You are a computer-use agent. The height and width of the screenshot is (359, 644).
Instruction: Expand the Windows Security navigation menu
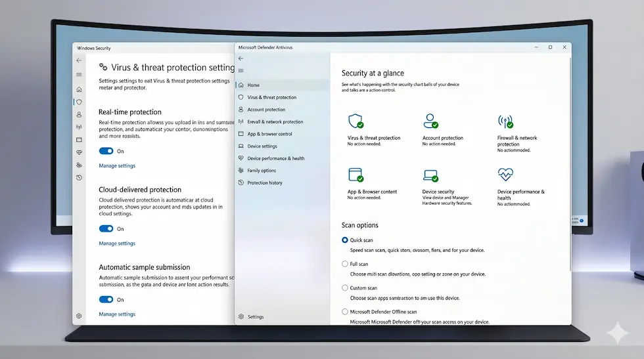[79, 75]
